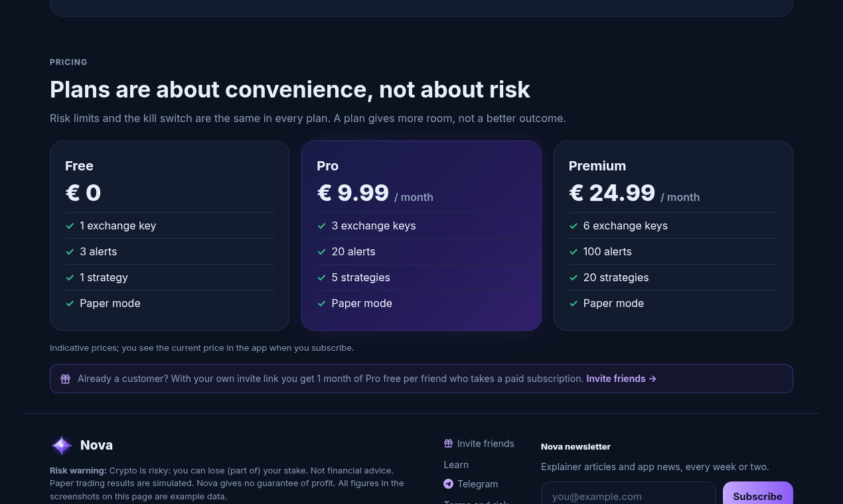This screenshot has height=504, width=843.
Task: Click the '100 alerts' feature text
Action: pos(607,251)
